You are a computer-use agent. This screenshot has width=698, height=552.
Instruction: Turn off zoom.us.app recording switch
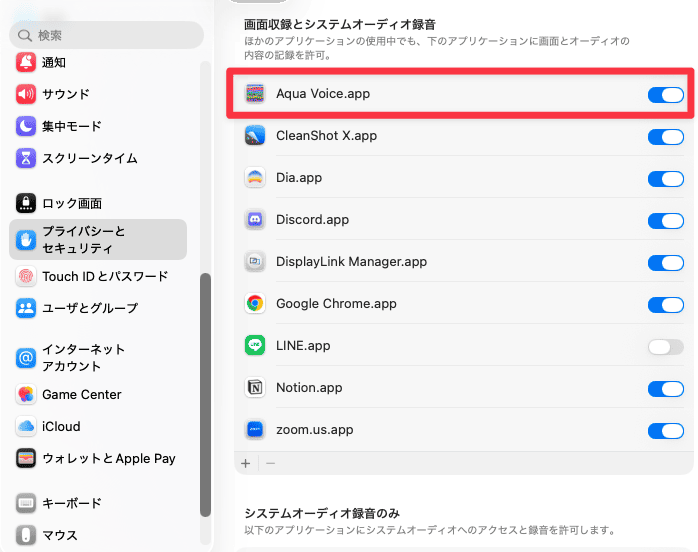click(666, 430)
